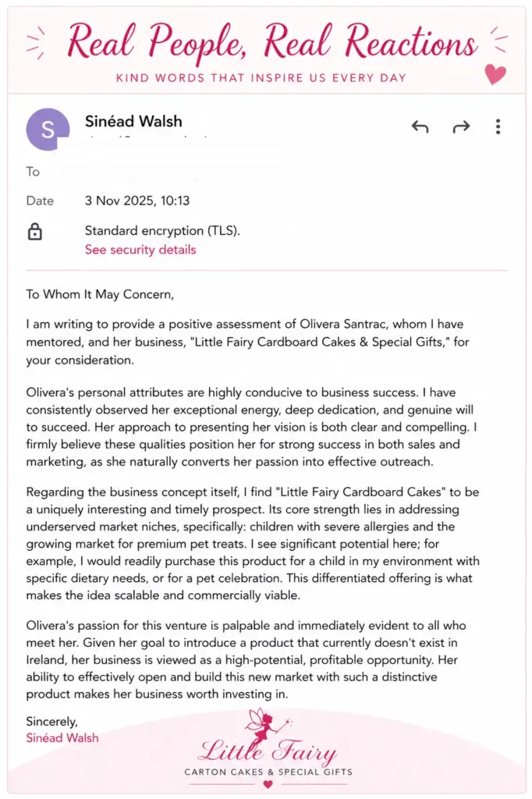Viewport: 532px width, 799px height.
Task: Open the See security details link
Action: (x=140, y=250)
